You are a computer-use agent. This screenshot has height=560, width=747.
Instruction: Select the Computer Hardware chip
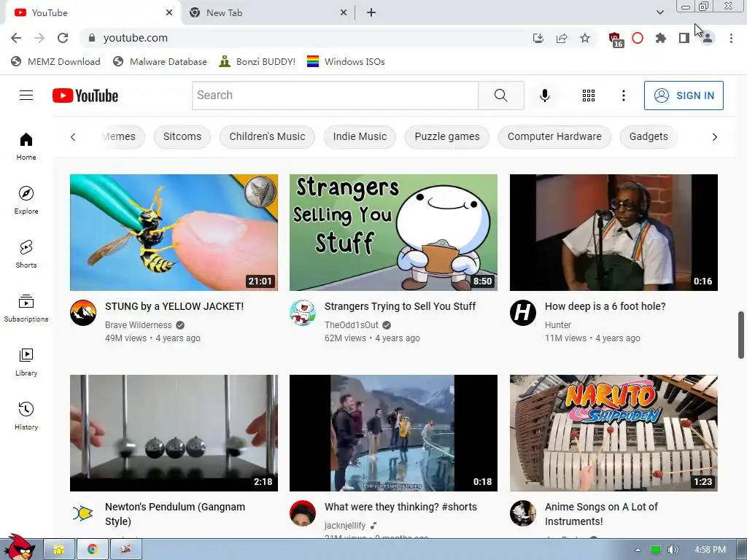coord(554,136)
